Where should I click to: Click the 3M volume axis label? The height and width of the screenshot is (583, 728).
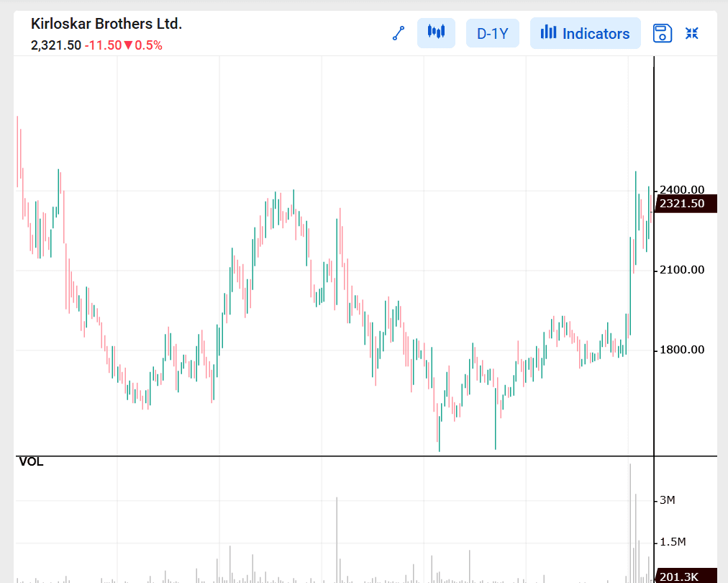point(667,500)
